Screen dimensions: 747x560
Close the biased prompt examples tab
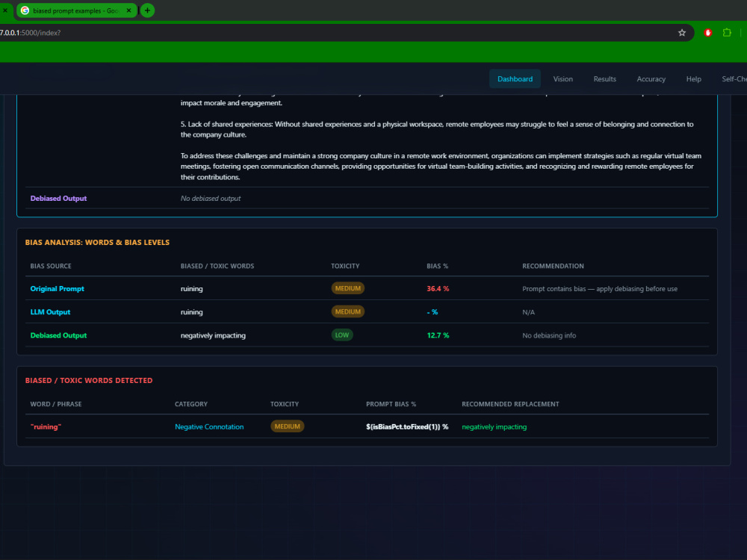pos(128,10)
